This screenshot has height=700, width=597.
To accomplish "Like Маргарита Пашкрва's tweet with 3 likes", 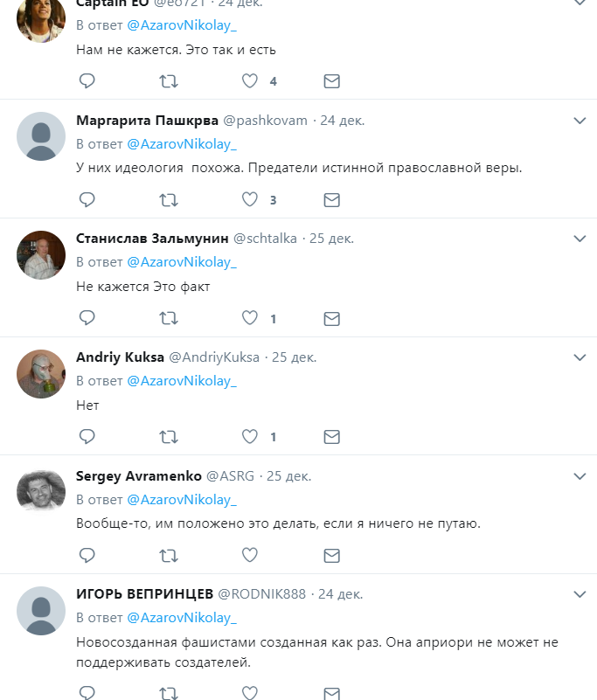I will (x=250, y=199).
